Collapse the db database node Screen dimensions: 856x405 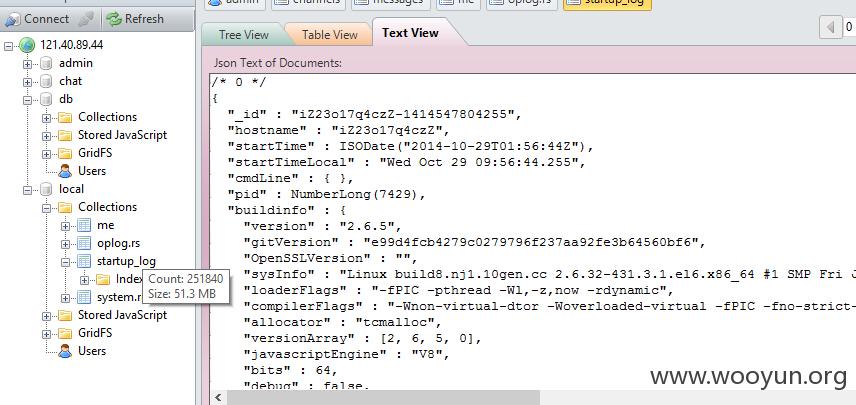[27, 100]
